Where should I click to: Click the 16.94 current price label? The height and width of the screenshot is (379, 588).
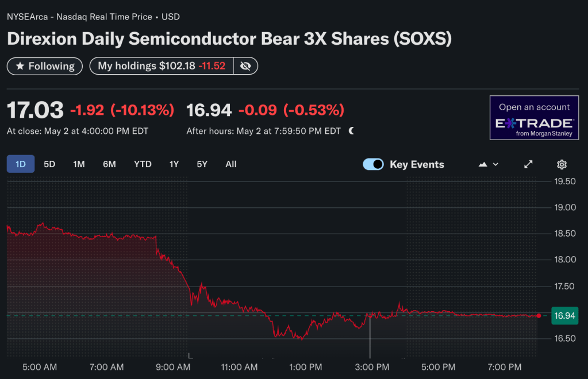tap(564, 315)
